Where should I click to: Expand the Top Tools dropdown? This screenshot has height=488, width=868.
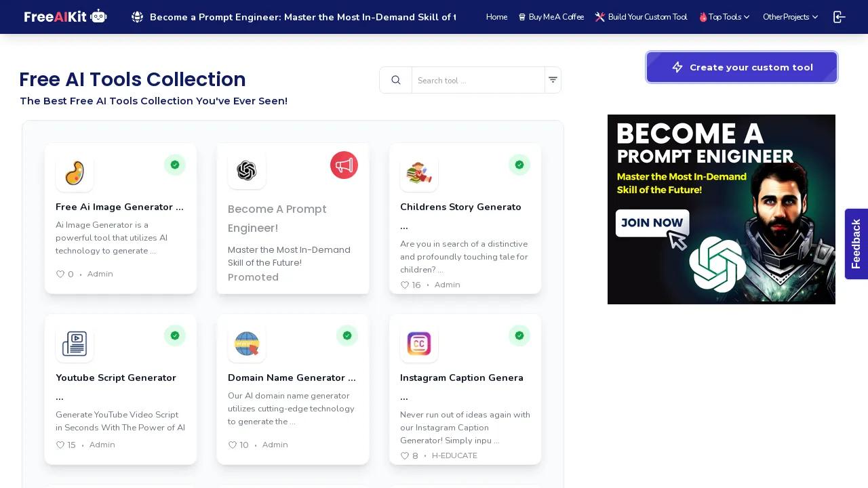coord(724,17)
